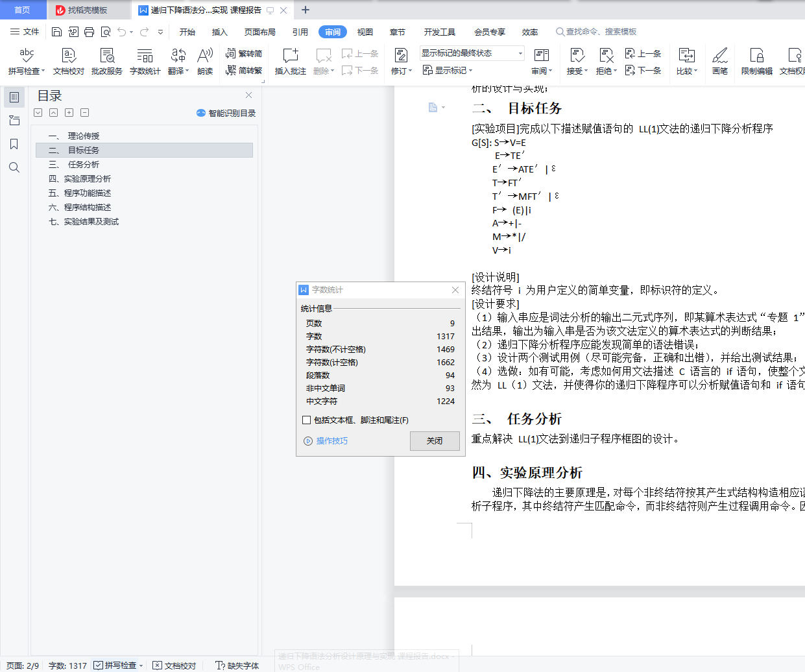Switch to 页面布局 ribbon tab
The image size is (805, 672).
tap(260, 32)
